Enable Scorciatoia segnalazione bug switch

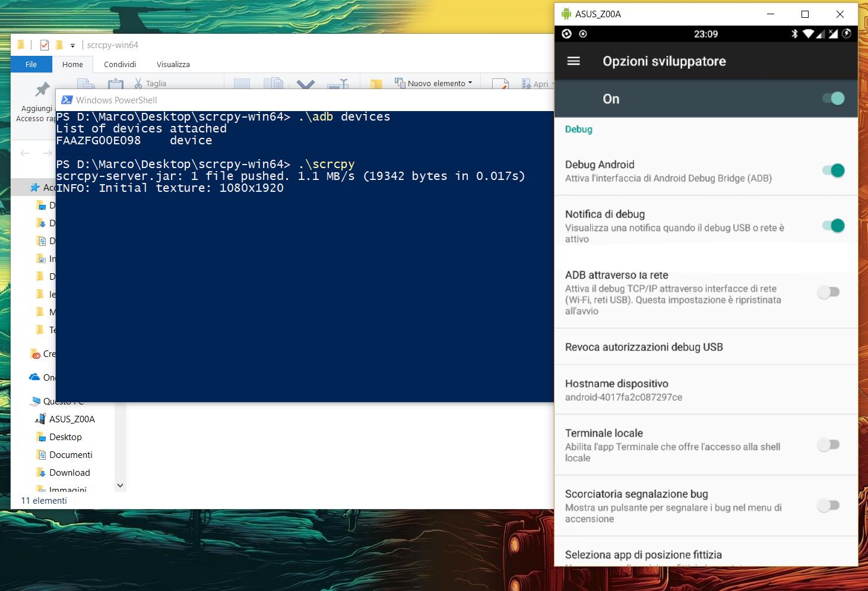(828, 505)
